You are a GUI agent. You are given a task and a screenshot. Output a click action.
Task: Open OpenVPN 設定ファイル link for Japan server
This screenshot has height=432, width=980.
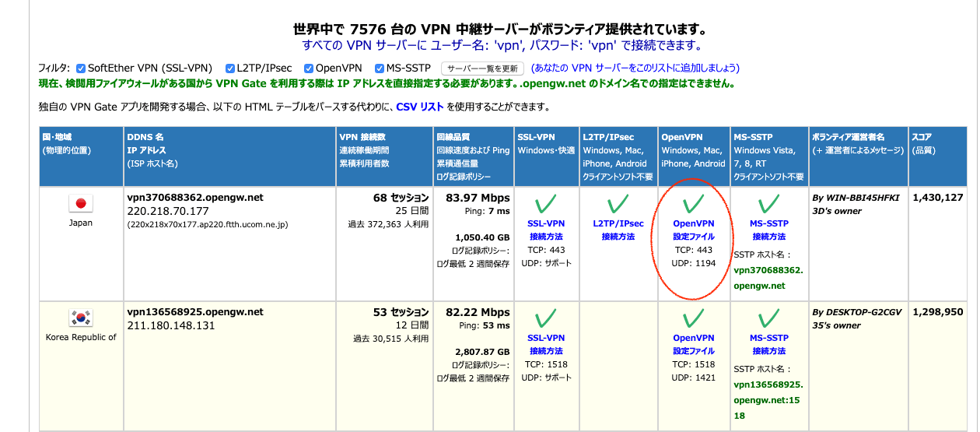(693, 230)
